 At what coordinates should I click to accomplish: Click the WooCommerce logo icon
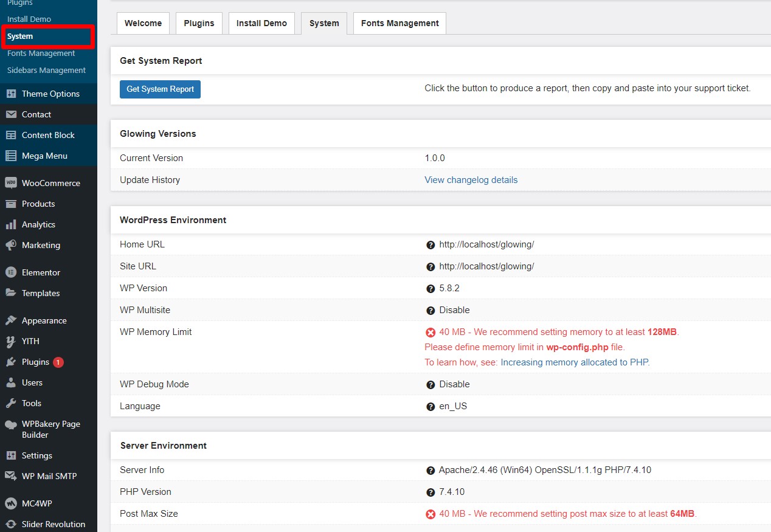pos(11,183)
